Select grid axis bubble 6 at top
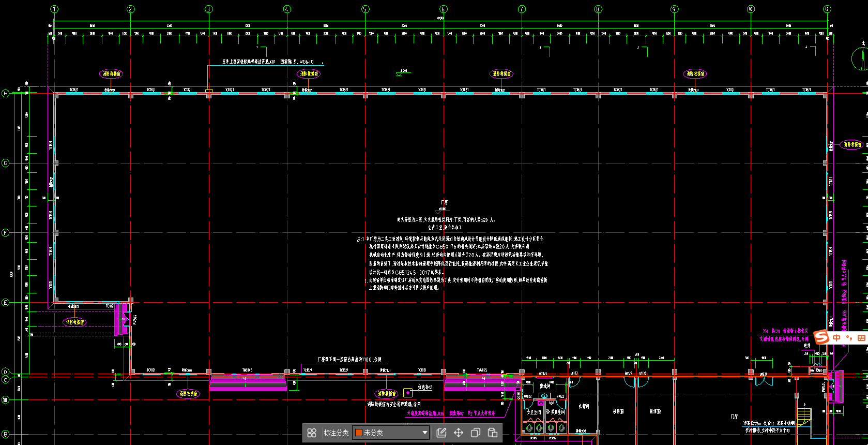Image resolution: width=868 pixels, height=445 pixels. [443, 9]
